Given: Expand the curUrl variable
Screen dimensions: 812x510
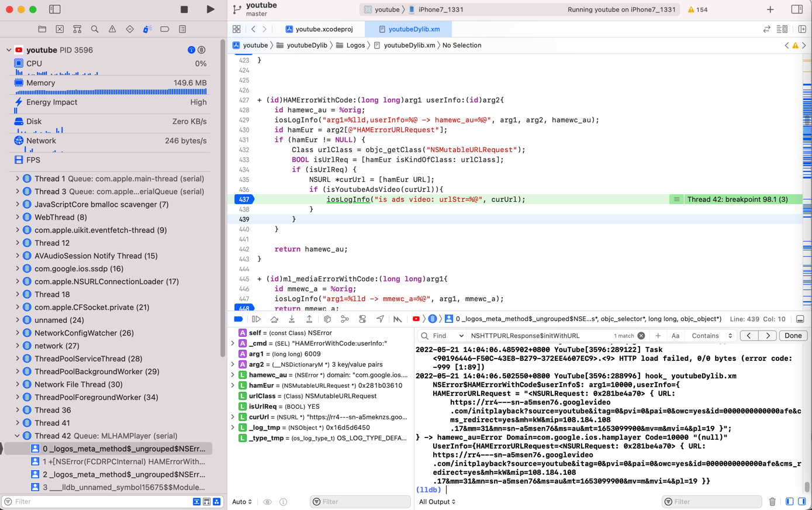Looking at the screenshot, I should 233,417.
